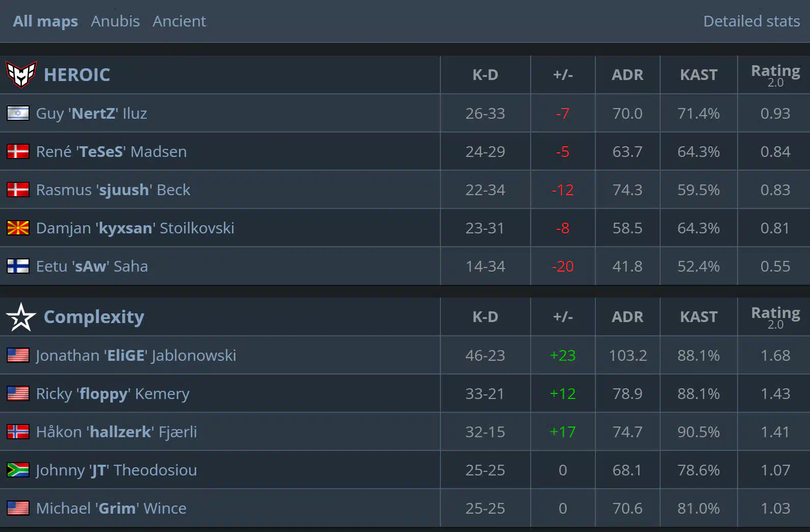Image resolution: width=810 pixels, height=532 pixels.
Task: Open Michael 'Grim' Wince's player profile
Action: pyautogui.click(x=111, y=508)
